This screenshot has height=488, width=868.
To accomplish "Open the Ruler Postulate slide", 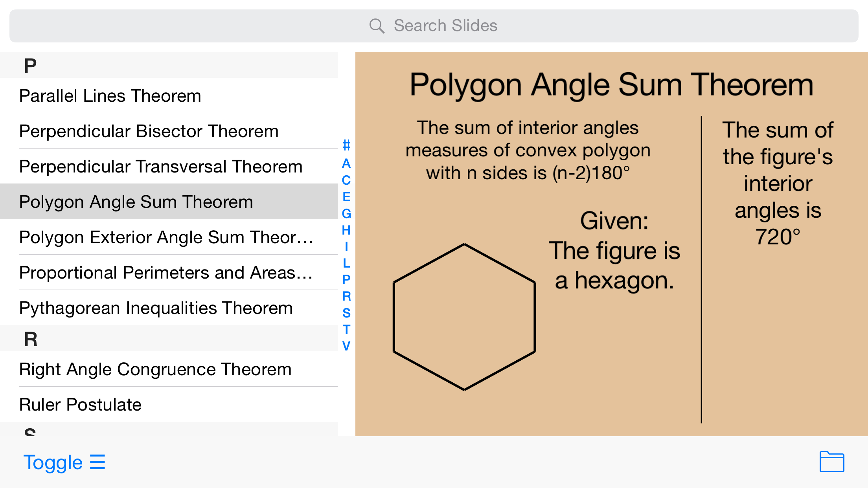I will pyautogui.click(x=80, y=405).
